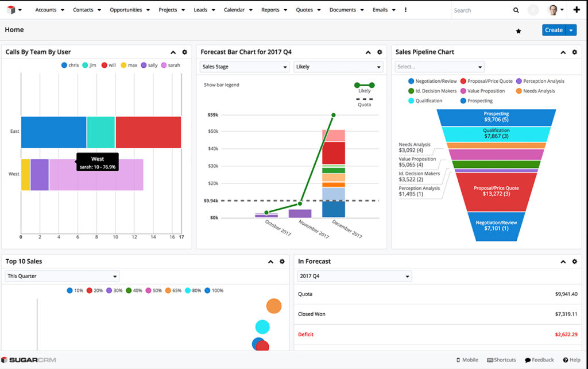Click the Create button

(553, 30)
